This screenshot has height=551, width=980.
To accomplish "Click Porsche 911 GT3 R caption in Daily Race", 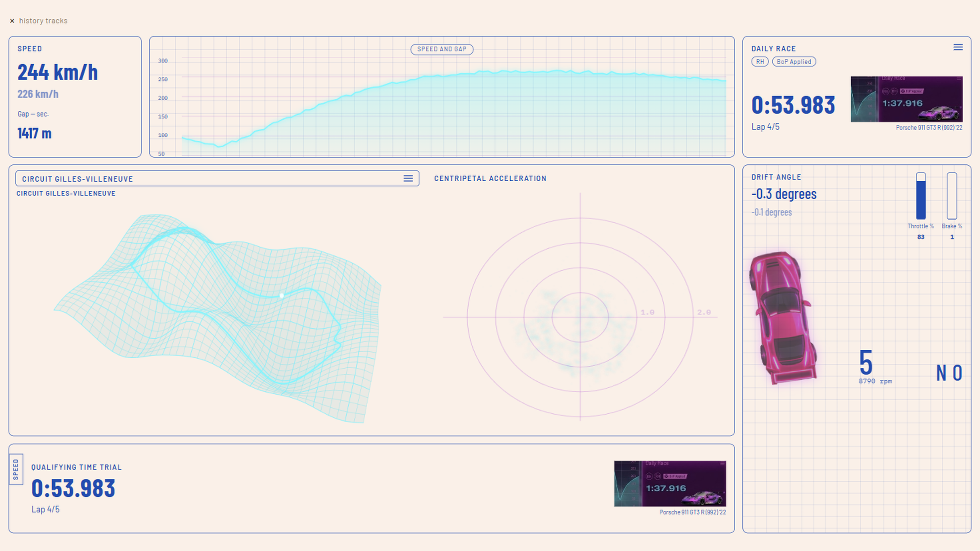I will (929, 128).
